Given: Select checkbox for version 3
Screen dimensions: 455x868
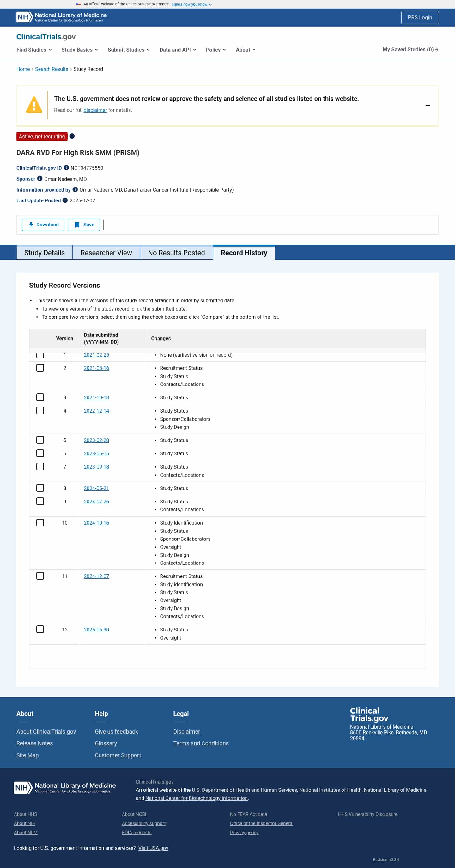Looking at the screenshot, I should coord(40,397).
